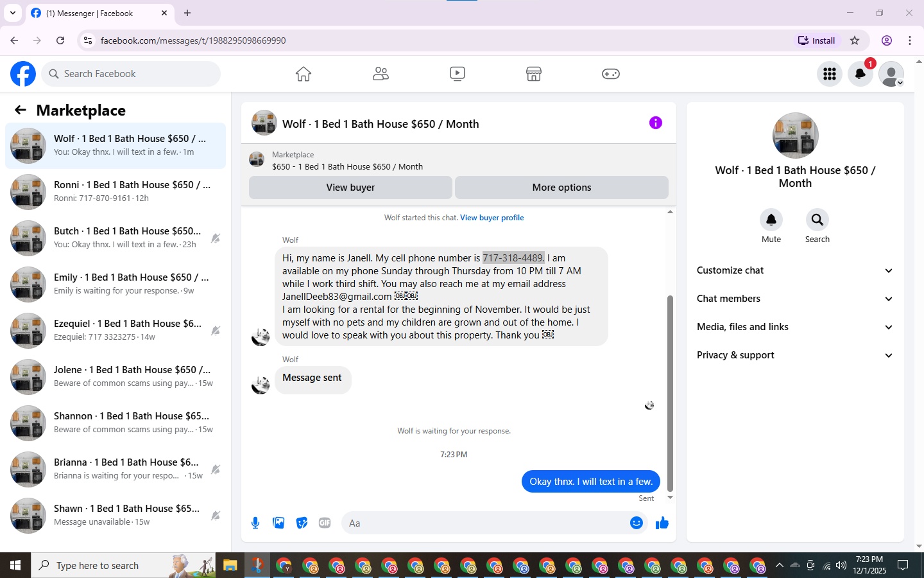Choose a sticker icon in composer
Viewport: 924px width, 578px height.
[x=302, y=523]
